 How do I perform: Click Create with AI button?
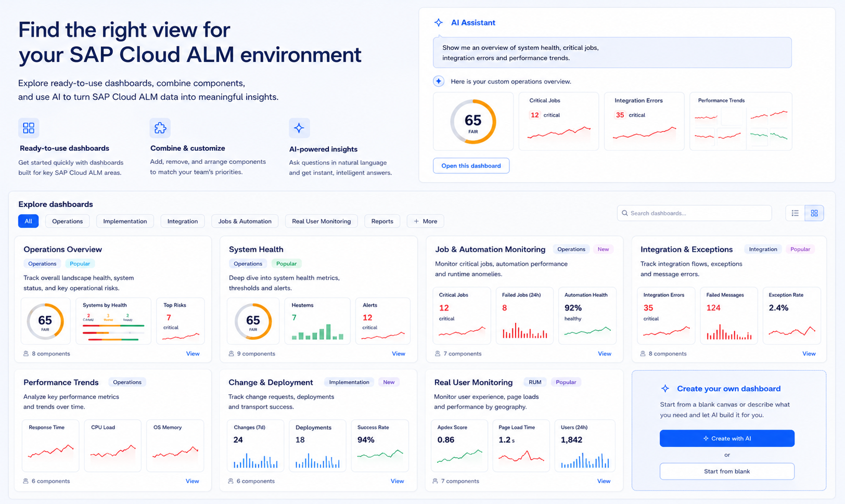[727, 438]
